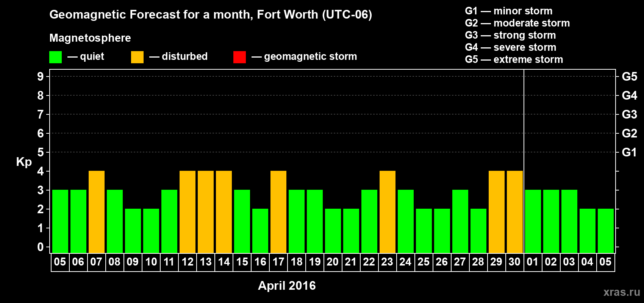Viewport: 644px width, 303px height.
Task: Click the 'G4' label on right axis
Action: click(629, 95)
